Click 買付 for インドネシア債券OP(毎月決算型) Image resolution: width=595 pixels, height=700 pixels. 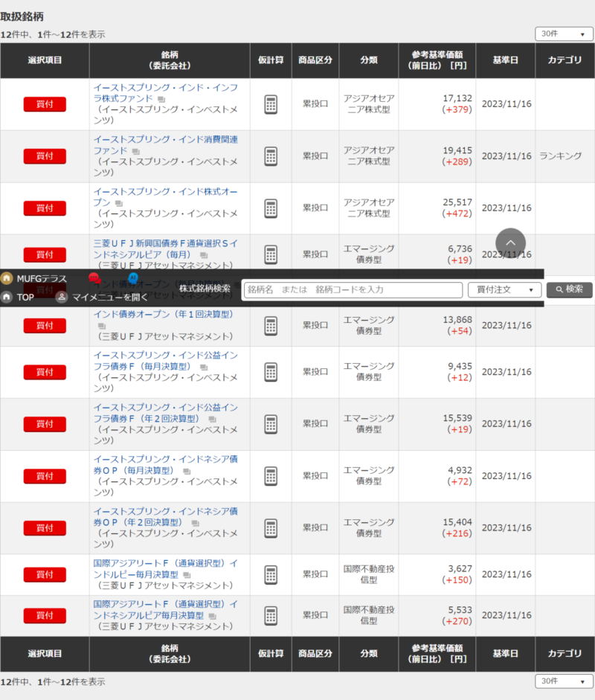45,476
